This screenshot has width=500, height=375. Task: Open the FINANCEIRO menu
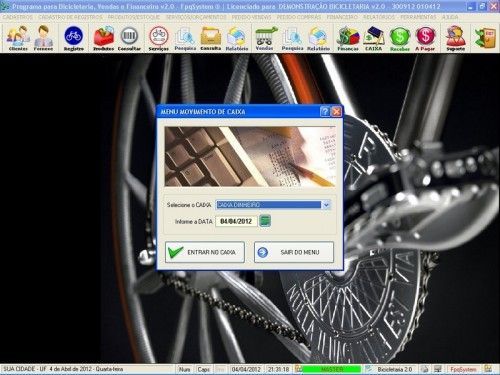pyautogui.click(x=342, y=17)
